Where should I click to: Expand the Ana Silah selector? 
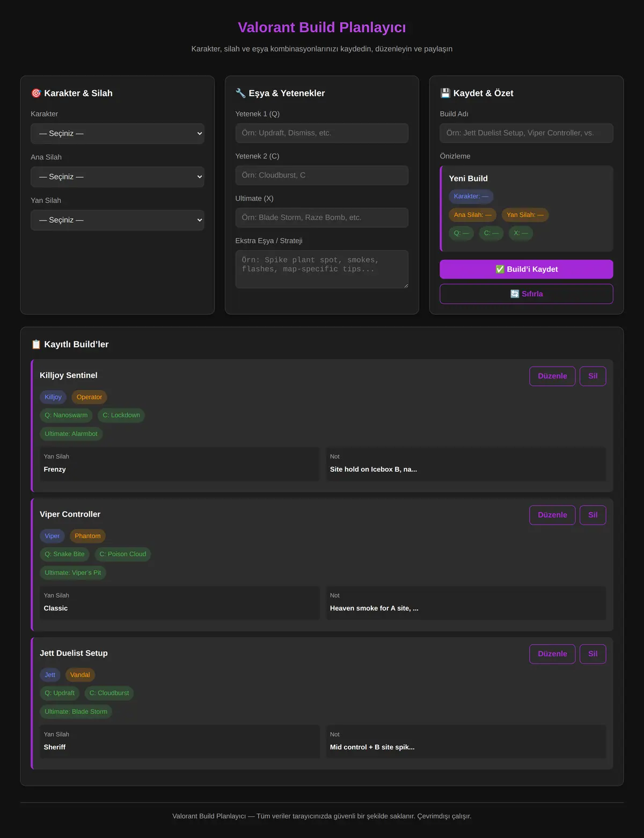point(118,177)
